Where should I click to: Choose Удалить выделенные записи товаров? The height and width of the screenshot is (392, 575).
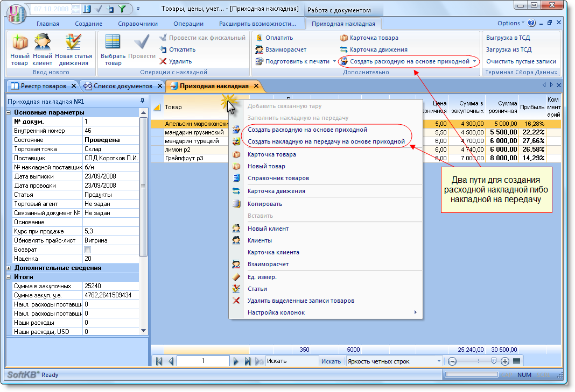click(x=301, y=301)
